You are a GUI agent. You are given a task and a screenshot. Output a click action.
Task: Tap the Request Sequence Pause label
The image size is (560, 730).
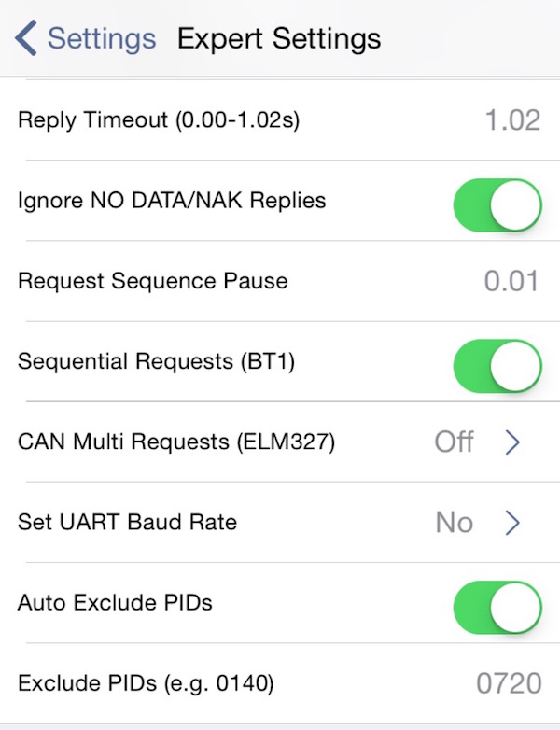[153, 281]
